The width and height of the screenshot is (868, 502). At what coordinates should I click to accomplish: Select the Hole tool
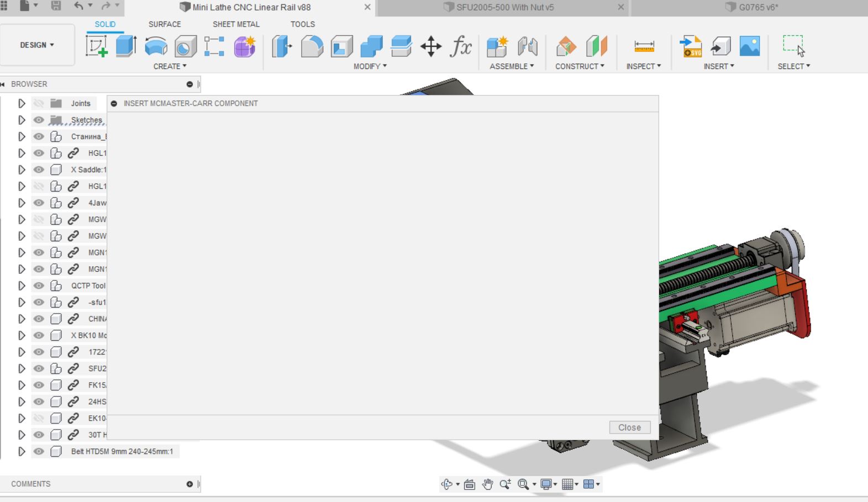[186, 46]
